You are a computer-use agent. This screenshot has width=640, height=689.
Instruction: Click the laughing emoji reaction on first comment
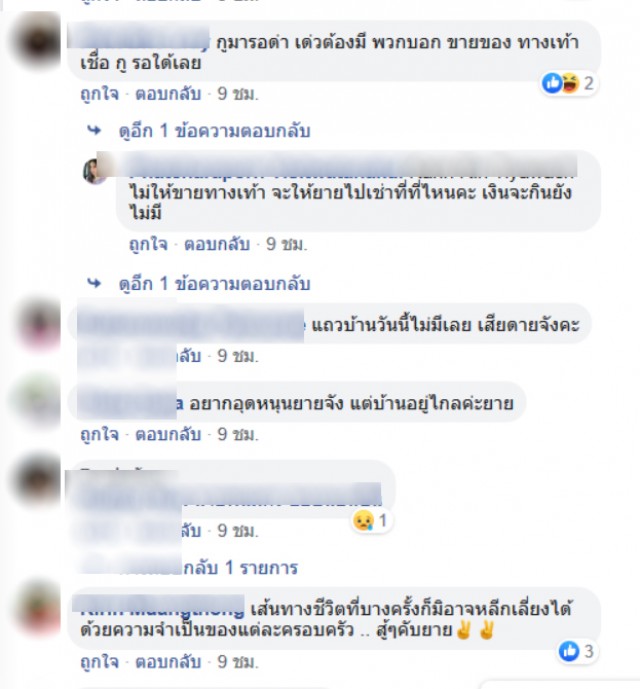click(x=570, y=83)
